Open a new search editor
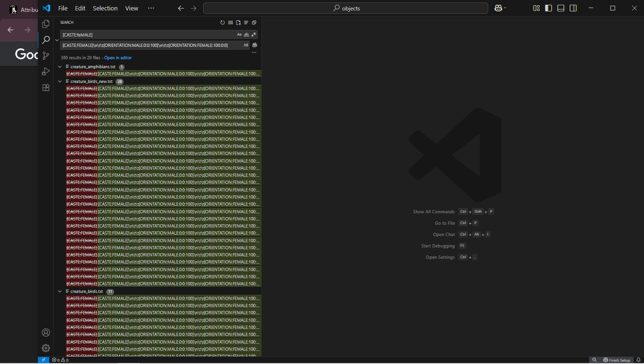This screenshot has height=364, width=644. 238,22
